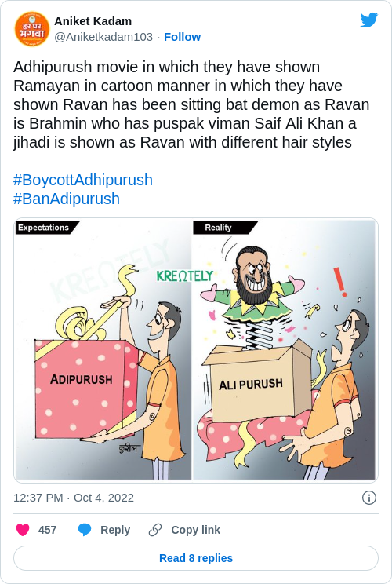Click the Aniket Kadam display name
The width and height of the screenshot is (392, 584).
click(x=93, y=21)
